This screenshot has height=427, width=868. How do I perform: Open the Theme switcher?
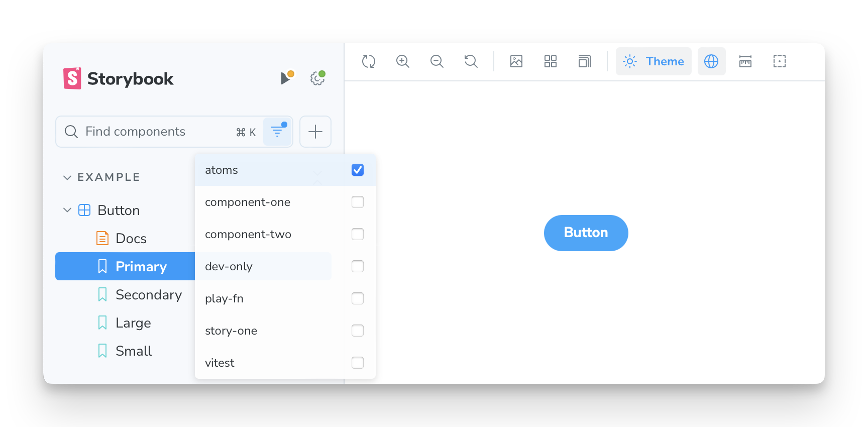654,61
